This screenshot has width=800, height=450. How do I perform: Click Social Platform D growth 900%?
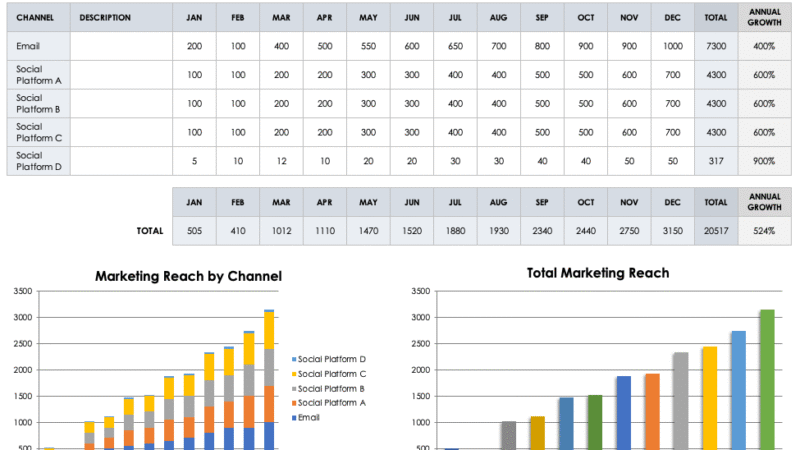pos(764,161)
